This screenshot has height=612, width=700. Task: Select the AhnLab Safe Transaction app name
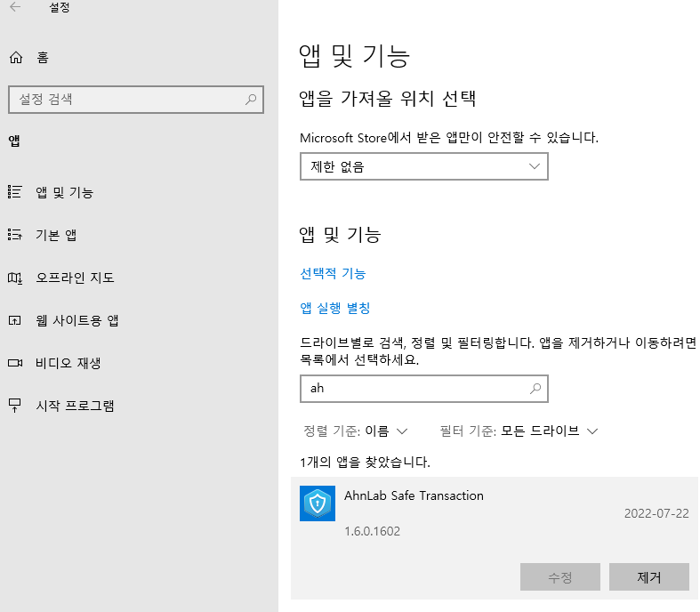click(x=414, y=495)
